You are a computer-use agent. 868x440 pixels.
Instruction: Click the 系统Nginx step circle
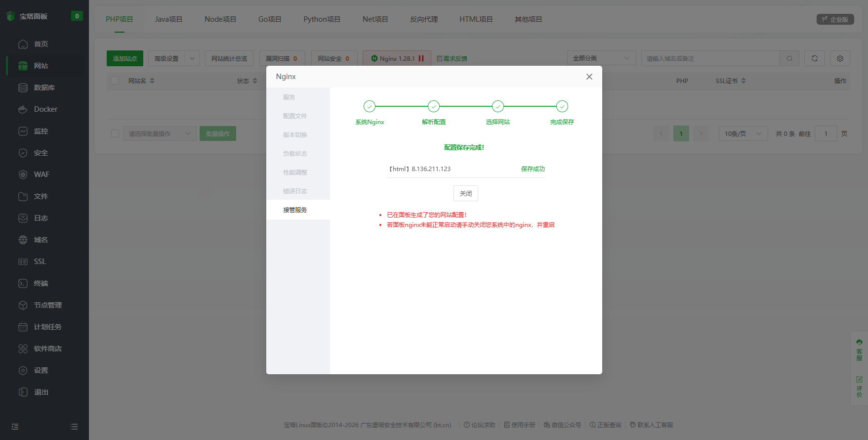[370, 106]
